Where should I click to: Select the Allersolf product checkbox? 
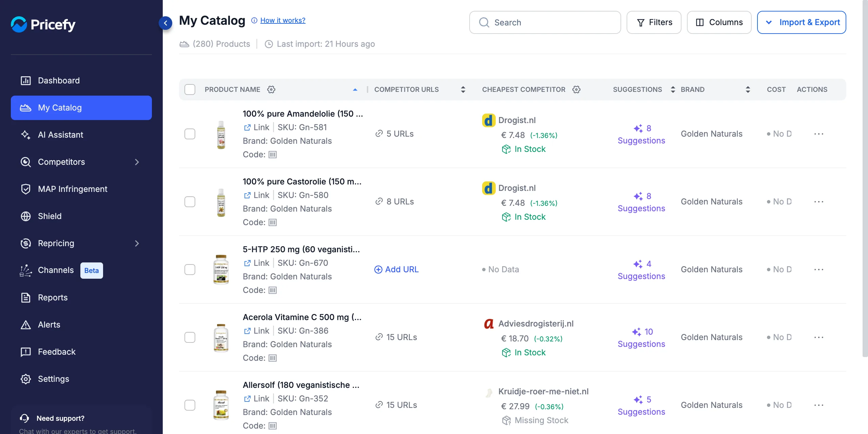[x=190, y=405]
